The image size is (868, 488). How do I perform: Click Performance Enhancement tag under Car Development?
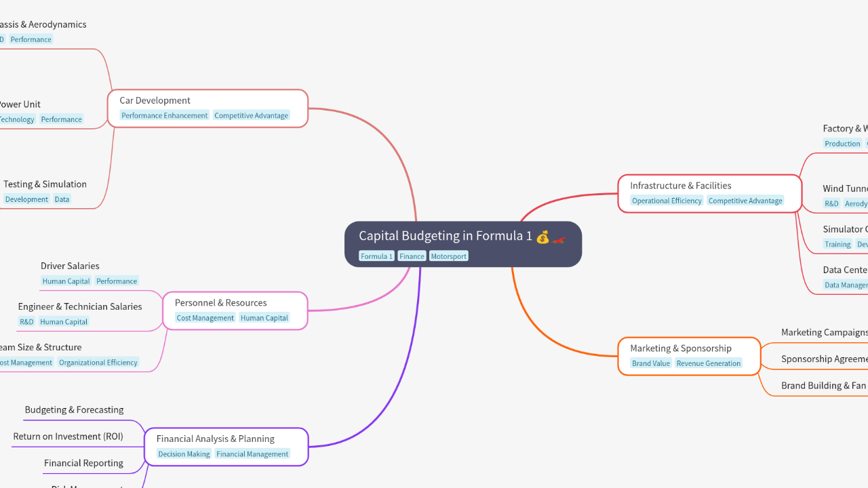[x=165, y=115]
